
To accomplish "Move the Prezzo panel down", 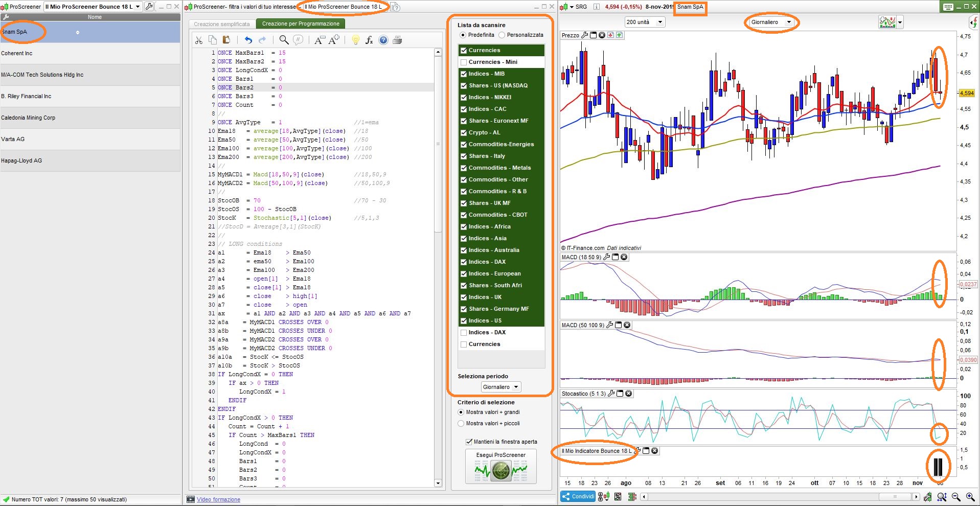I will coord(610,35).
